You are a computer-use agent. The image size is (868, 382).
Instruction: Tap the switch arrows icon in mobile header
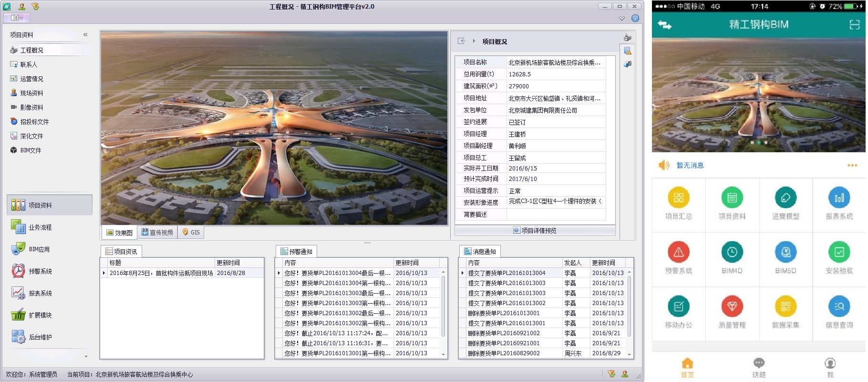tap(665, 25)
